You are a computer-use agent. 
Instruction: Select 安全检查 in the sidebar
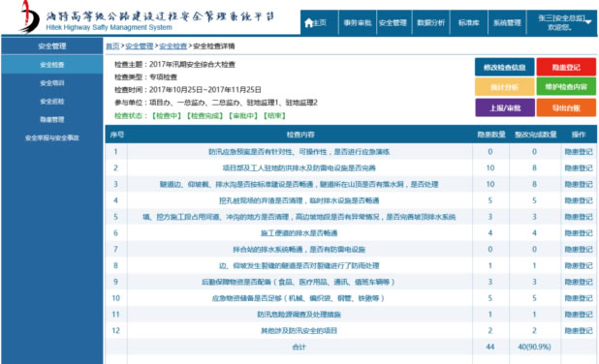(x=52, y=65)
